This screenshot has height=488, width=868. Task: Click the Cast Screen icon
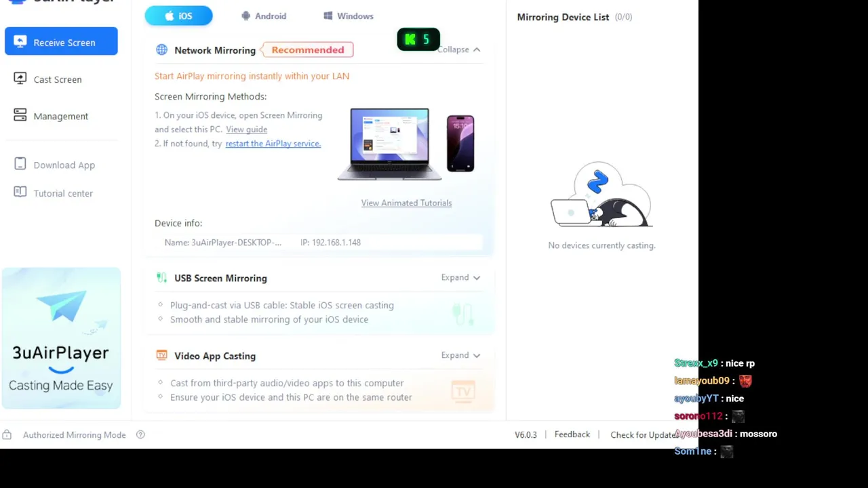click(20, 79)
